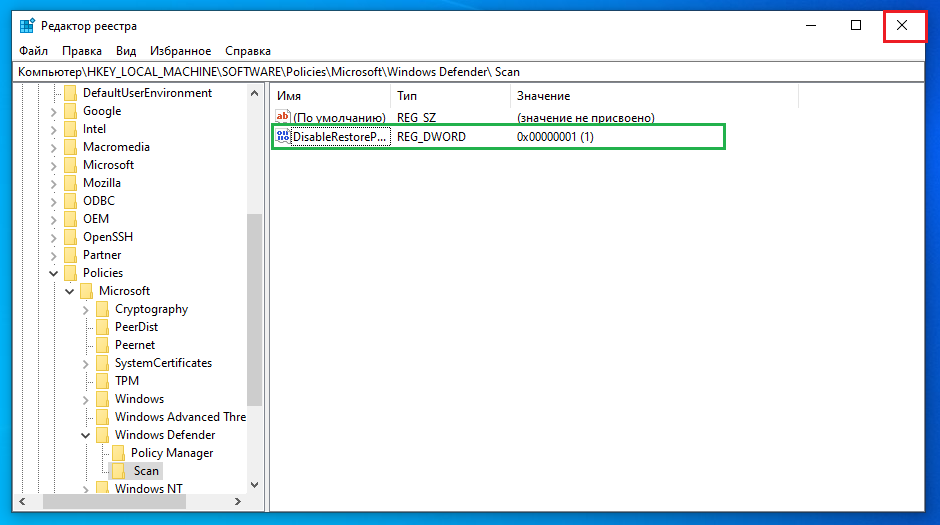Open the Правка menu
The width and height of the screenshot is (940, 525).
coord(82,51)
